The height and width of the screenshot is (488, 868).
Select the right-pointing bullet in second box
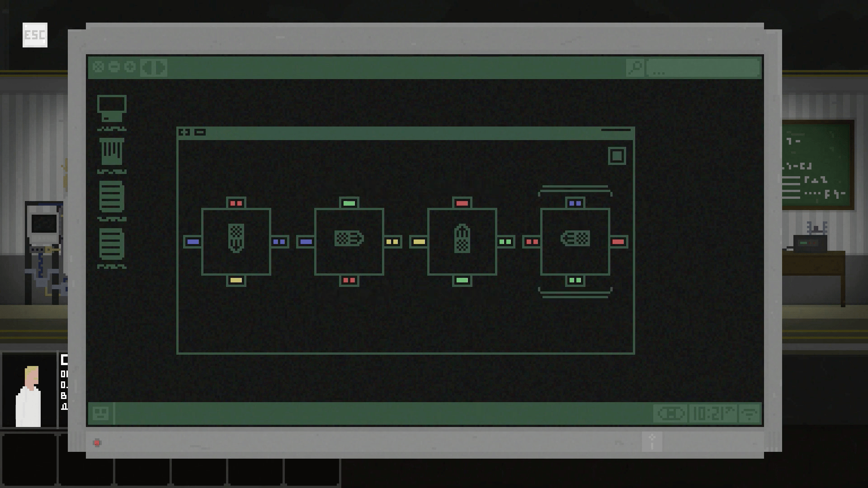(349, 238)
